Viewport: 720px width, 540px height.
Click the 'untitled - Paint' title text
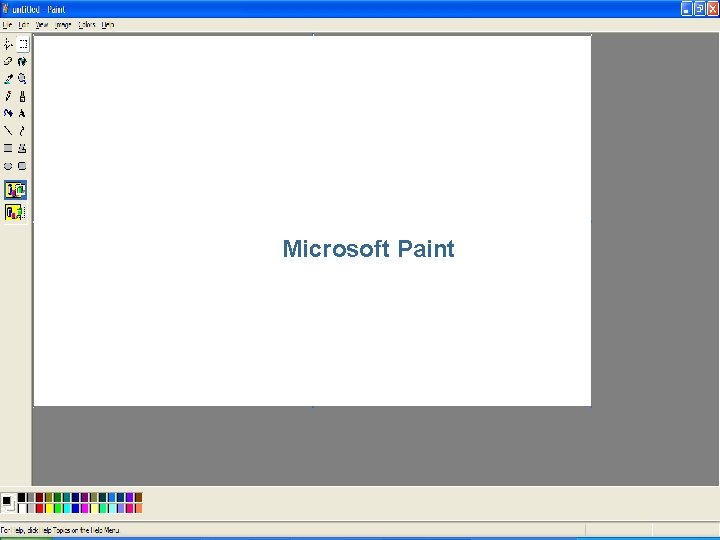click(x=39, y=9)
